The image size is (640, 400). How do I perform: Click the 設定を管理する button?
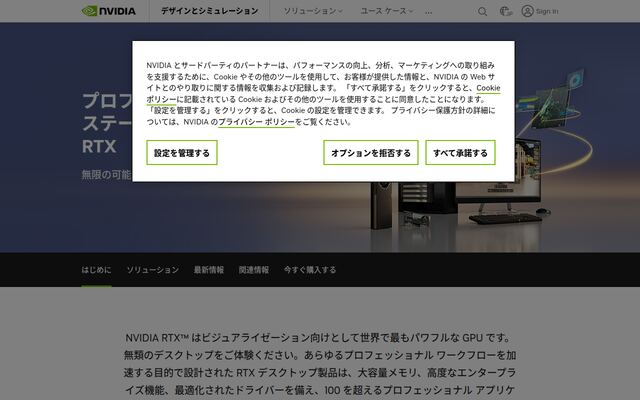182,153
